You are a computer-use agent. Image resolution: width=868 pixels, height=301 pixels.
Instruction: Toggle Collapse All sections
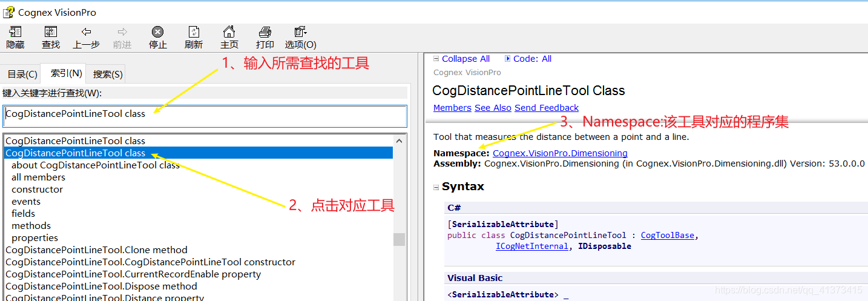tap(462, 59)
